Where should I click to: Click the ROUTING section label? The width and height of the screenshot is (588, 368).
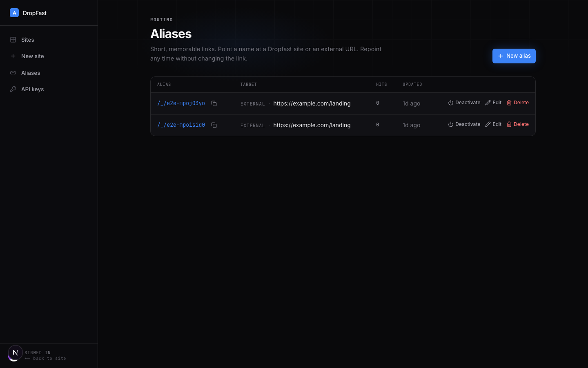(161, 20)
